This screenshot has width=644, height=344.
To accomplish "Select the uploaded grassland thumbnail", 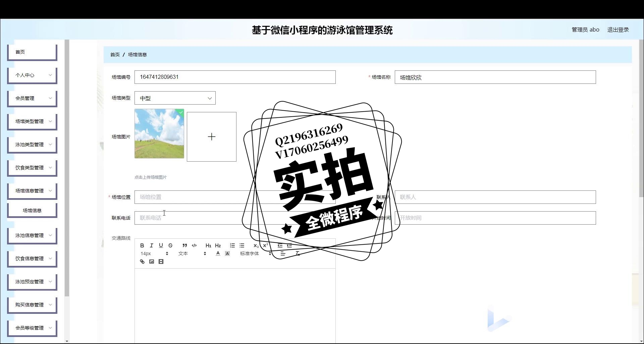I will tap(159, 133).
